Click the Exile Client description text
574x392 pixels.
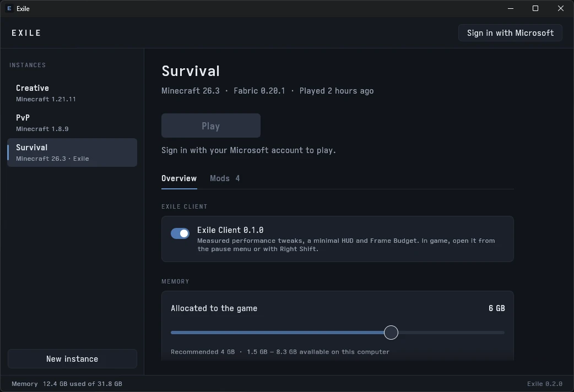(346, 245)
